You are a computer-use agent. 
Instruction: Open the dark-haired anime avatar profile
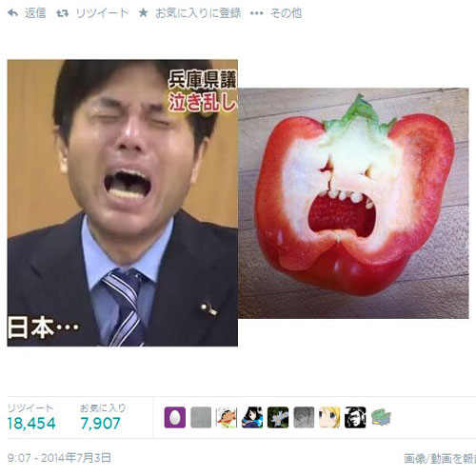point(252,417)
